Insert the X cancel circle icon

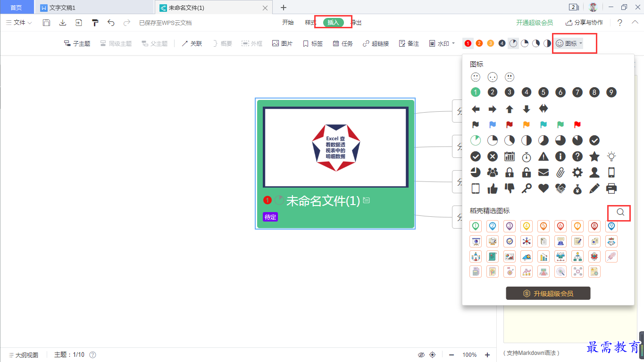coord(493,156)
